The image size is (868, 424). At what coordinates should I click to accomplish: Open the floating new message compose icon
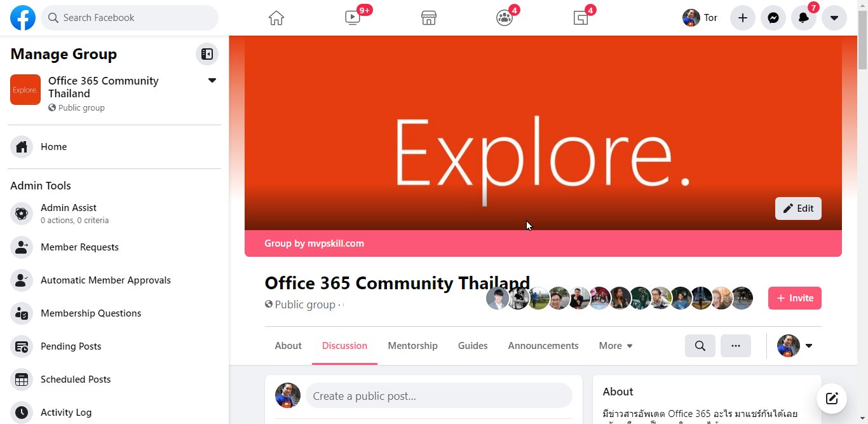pos(832,399)
